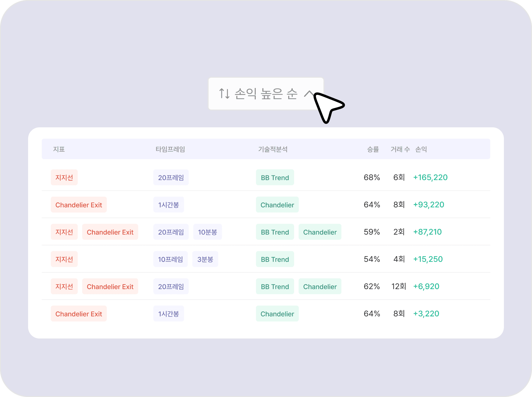
Task: Sort by 승률 column header
Action: click(373, 149)
